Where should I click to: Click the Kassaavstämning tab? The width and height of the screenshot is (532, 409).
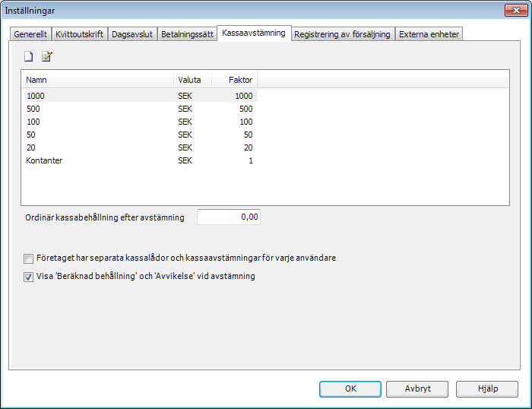[254, 33]
